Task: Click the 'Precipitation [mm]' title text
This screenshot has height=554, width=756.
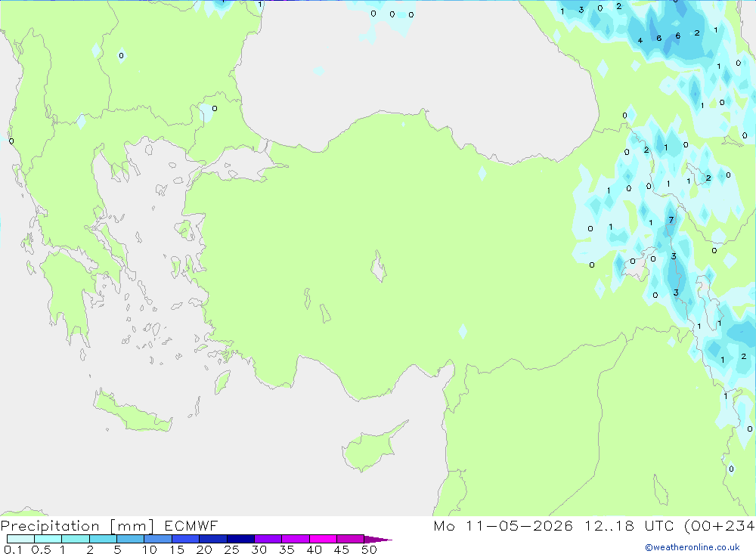Action: point(77,526)
